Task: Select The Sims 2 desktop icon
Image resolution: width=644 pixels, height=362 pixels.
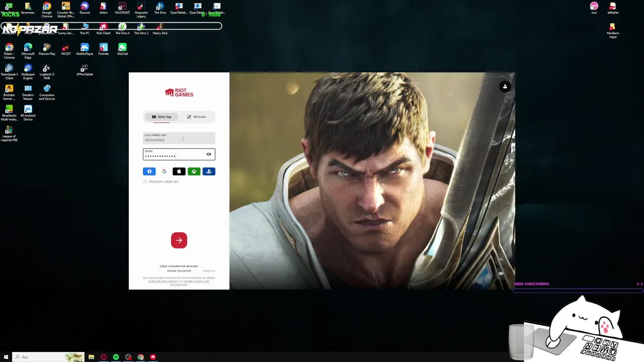Action: click(141, 29)
